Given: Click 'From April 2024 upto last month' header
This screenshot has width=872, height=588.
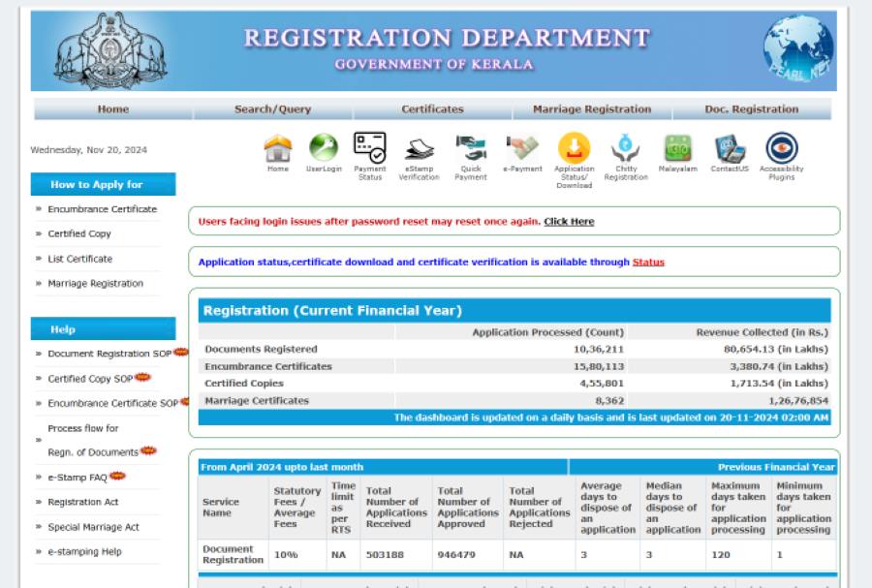Looking at the screenshot, I should click(282, 468).
